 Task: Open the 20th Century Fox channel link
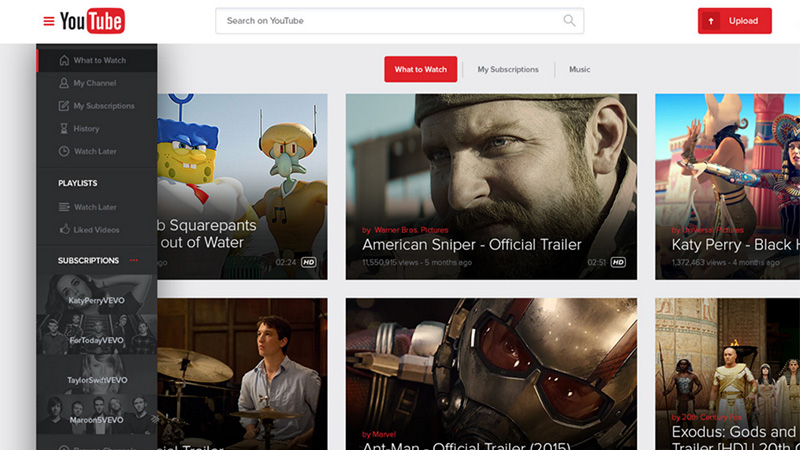(x=707, y=417)
